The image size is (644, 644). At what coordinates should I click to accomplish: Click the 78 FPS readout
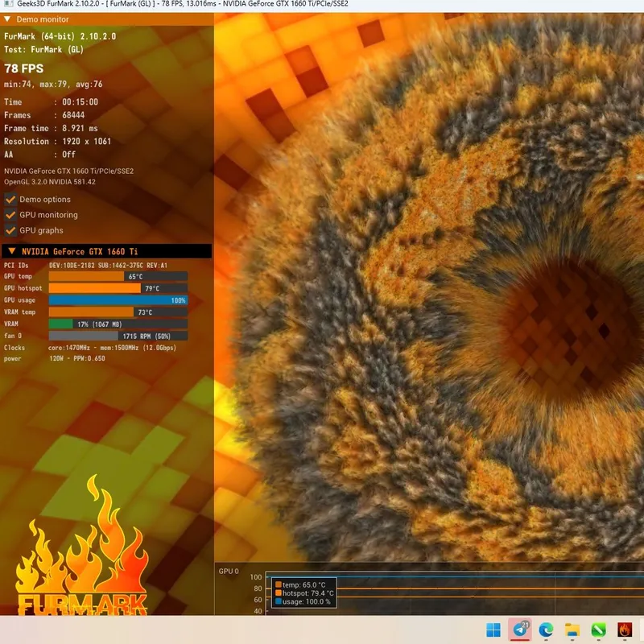(x=24, y=68)
